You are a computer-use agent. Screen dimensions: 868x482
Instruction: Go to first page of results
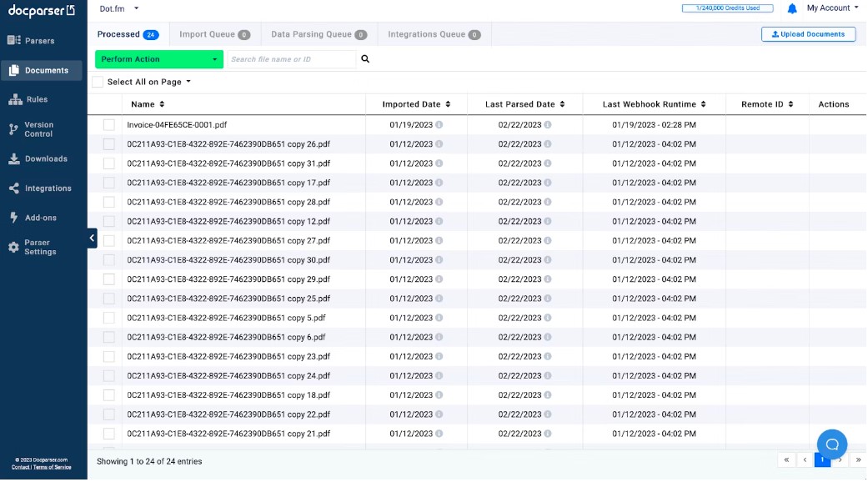coord(786,459)
